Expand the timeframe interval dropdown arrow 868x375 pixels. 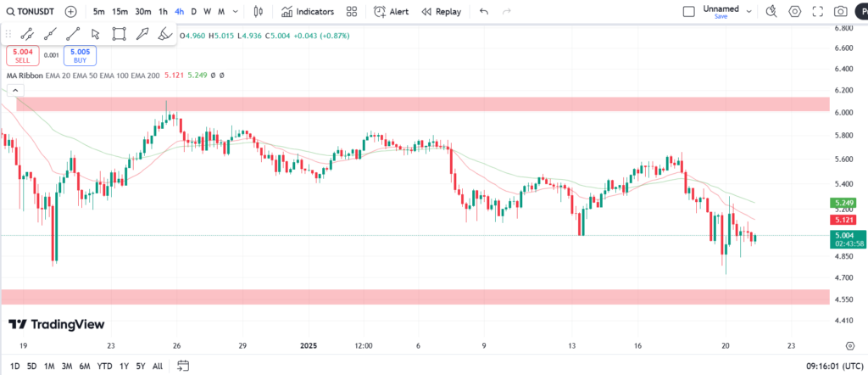pyautogui.click(x=234, y=12)
